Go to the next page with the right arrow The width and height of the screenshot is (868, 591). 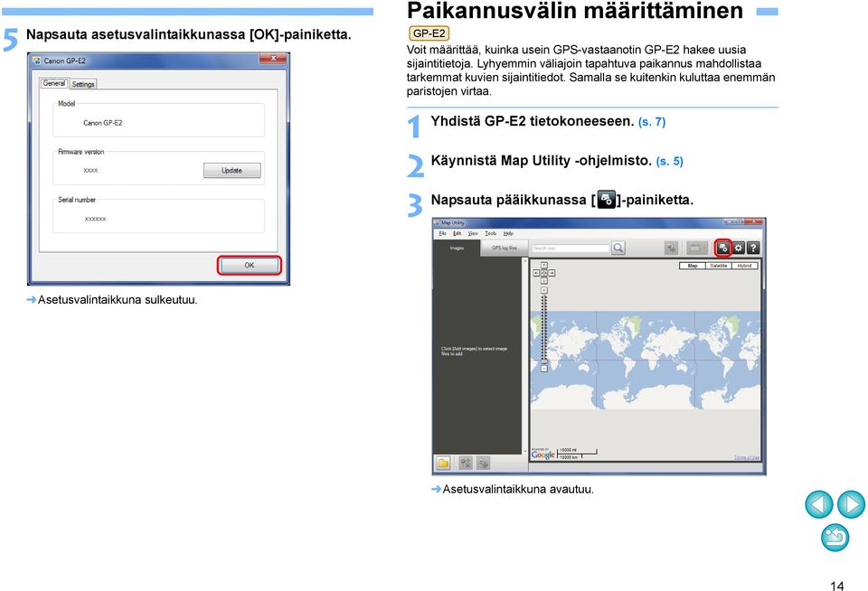coord(851,504)
